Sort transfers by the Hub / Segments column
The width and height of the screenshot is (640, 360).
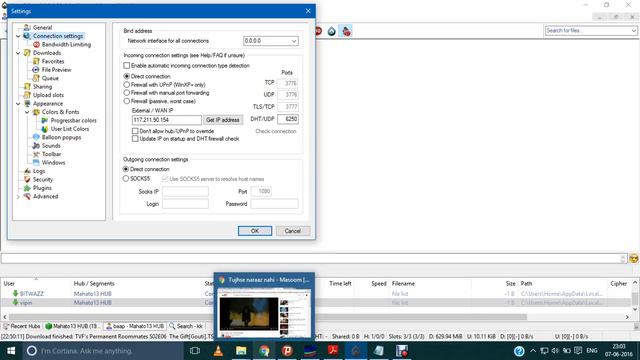(x=94, y=283)
